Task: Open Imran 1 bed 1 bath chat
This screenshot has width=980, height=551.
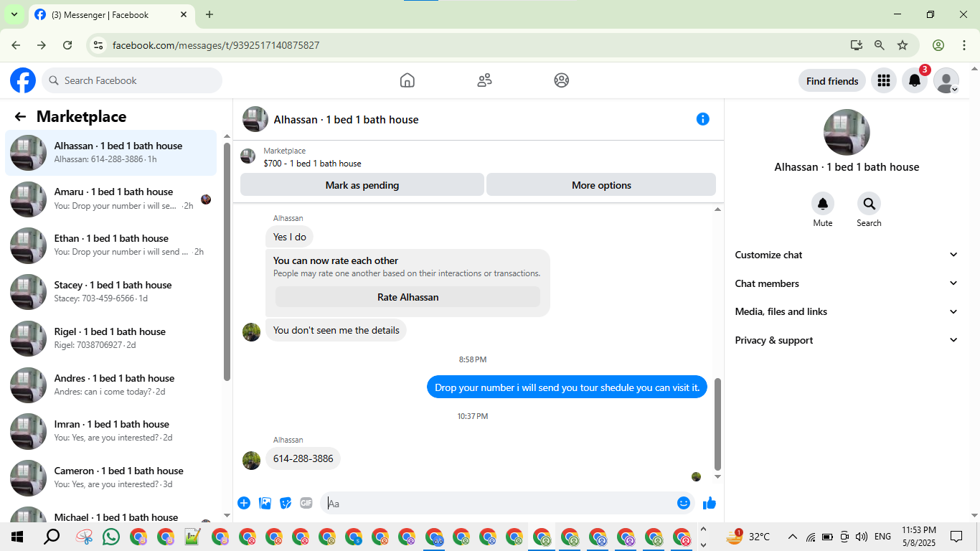Action: (110, 431)
